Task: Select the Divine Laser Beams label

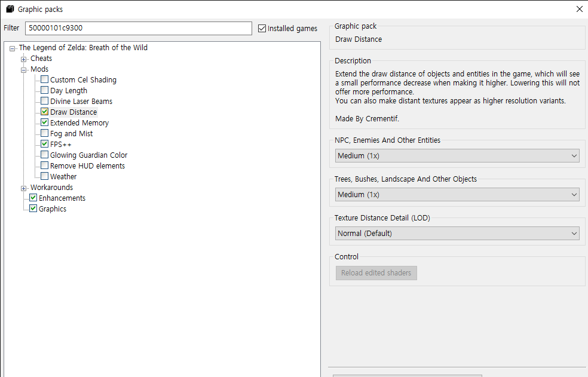Action: pos(81,102)
